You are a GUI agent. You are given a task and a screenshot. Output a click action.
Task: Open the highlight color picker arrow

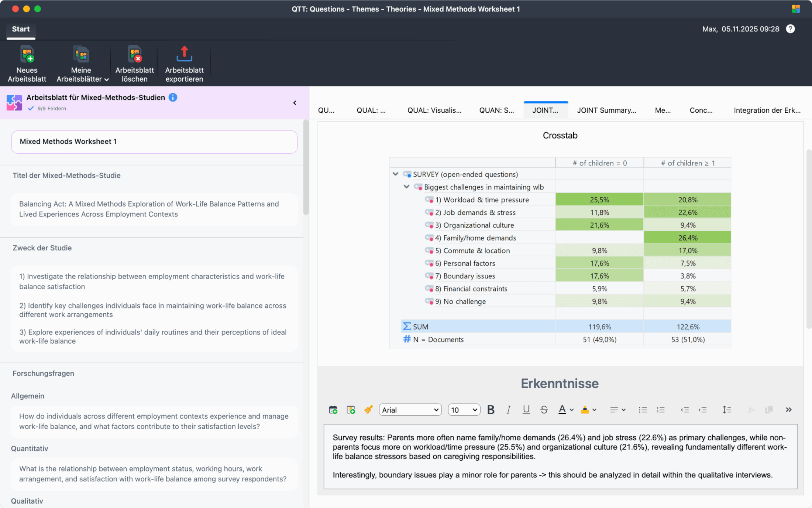click(594, 410)
